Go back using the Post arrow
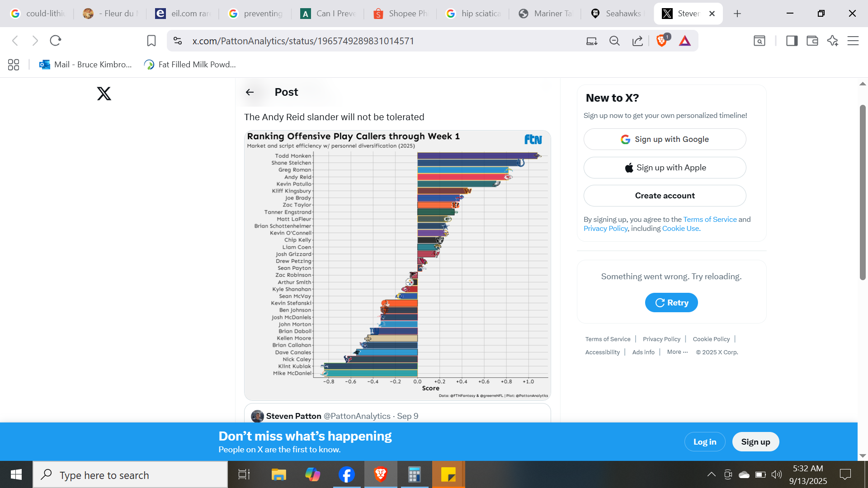Image resolution: width=868 pixels, height=488 pixels. 250,92
